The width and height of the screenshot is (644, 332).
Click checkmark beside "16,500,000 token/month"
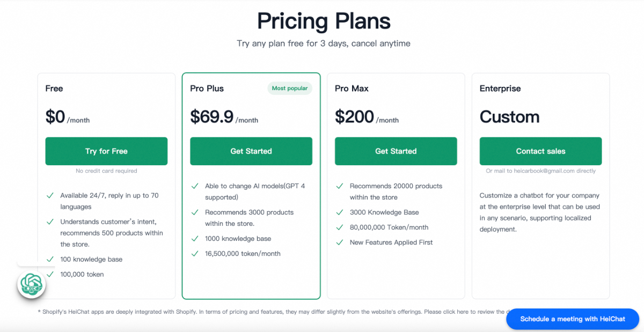tap(195, 254)
